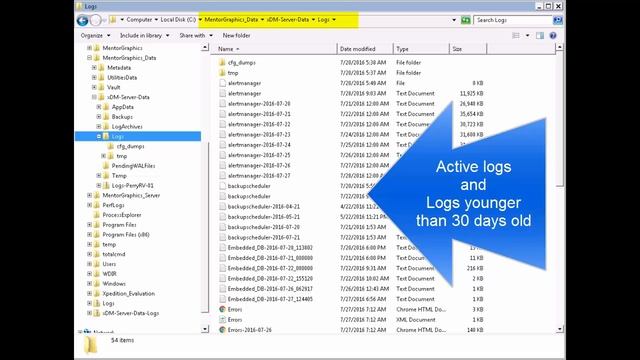Click the Vault folder icon in tree
Image resolution: width=640 pixels, height=360 pixels.
coord(102,87)
